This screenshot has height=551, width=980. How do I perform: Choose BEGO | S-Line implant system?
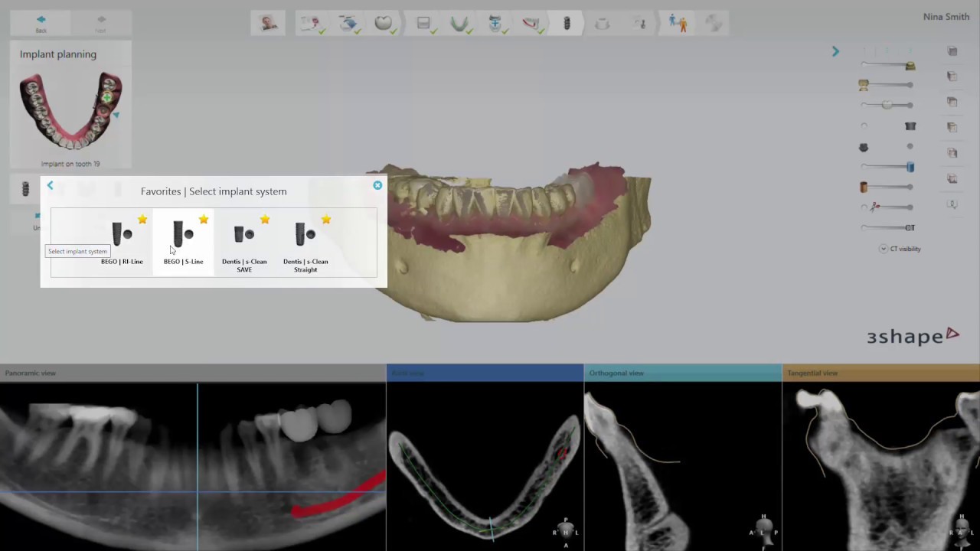point(183,241)
